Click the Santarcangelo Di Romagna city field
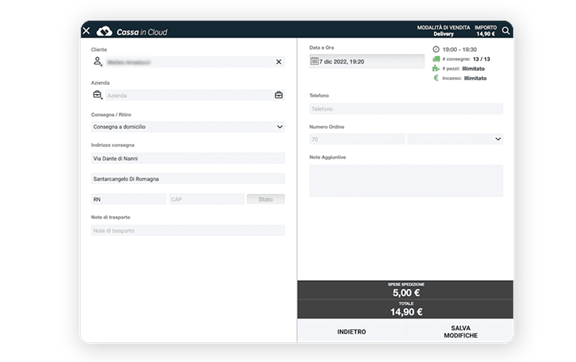This screenshot has height=362, width=576. [188, 179]
